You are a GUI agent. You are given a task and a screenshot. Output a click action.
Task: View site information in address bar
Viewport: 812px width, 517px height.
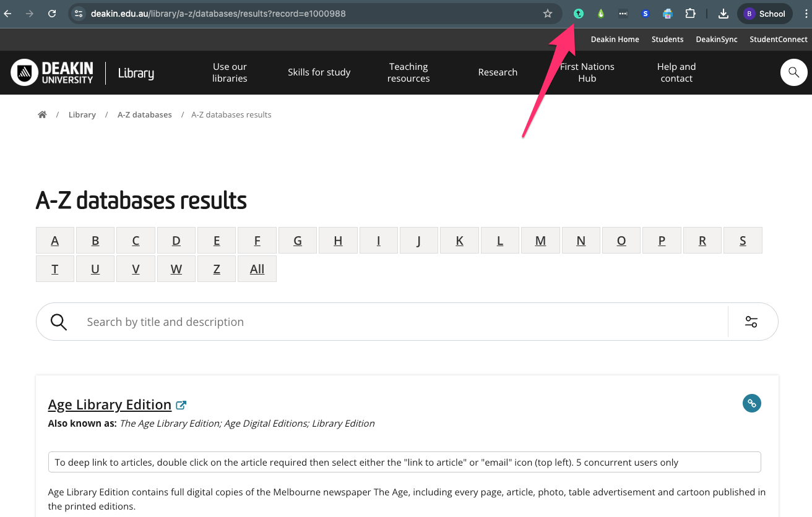click(79, 14)
